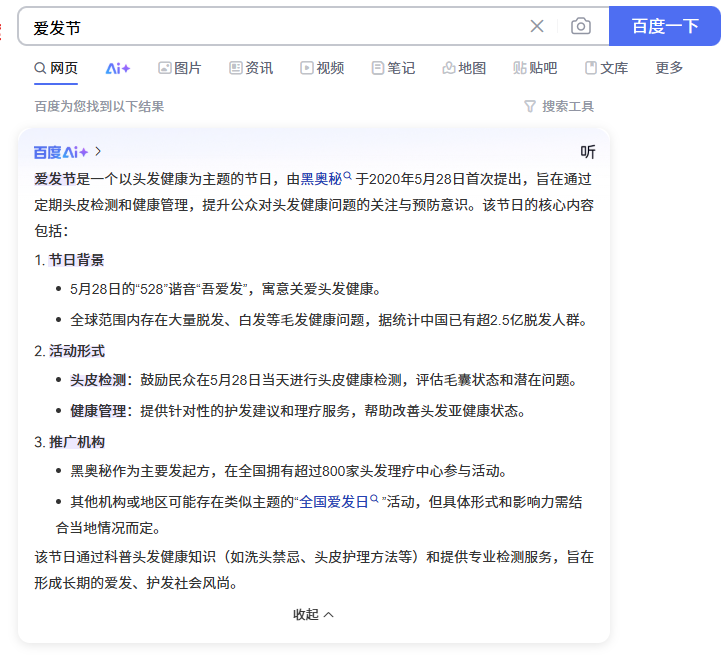Switch to the Ai+ tab
This screenshot has width=728, height=657.
[x=117, y=69]
